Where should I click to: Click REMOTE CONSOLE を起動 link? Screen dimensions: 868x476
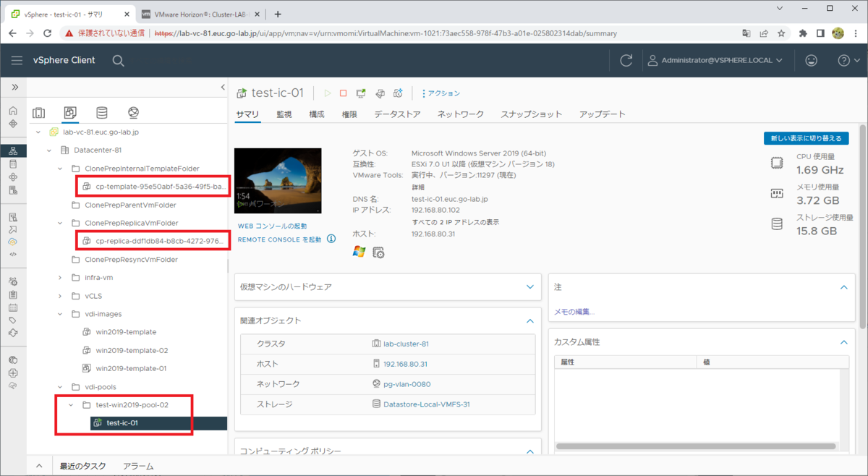pyautogui.click(x=279, y=239)
